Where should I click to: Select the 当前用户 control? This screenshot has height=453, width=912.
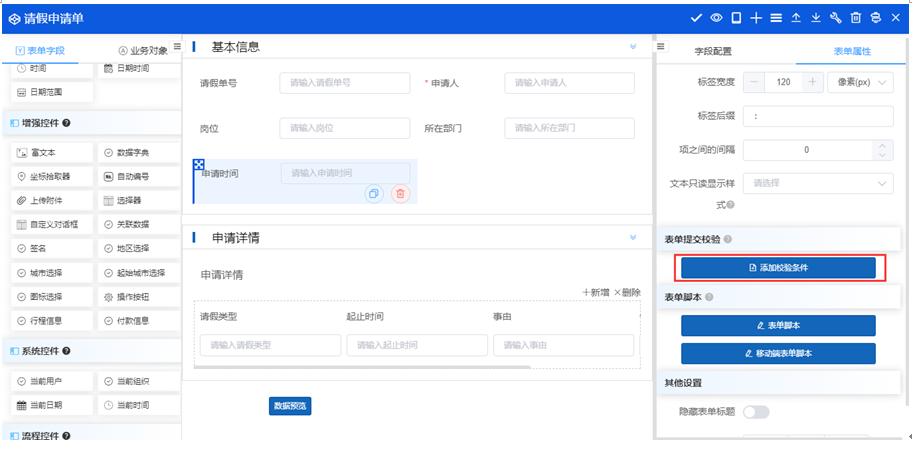click(52, 381)
